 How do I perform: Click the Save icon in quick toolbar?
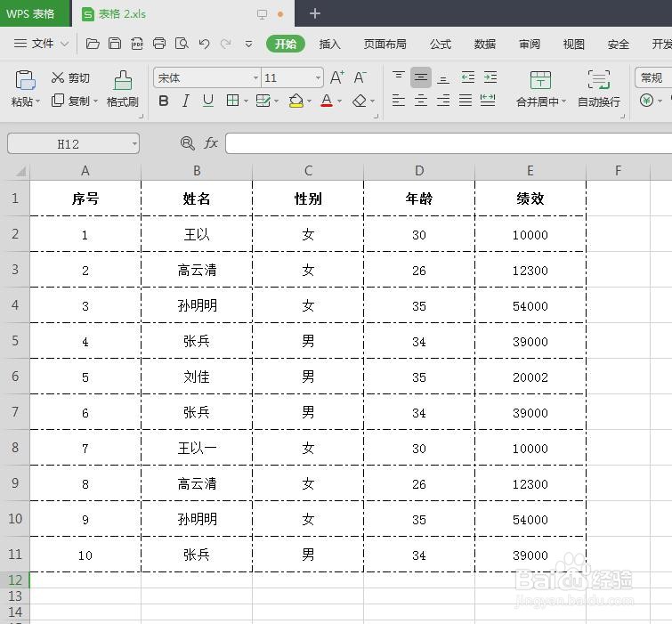click(x=115, y=44)
